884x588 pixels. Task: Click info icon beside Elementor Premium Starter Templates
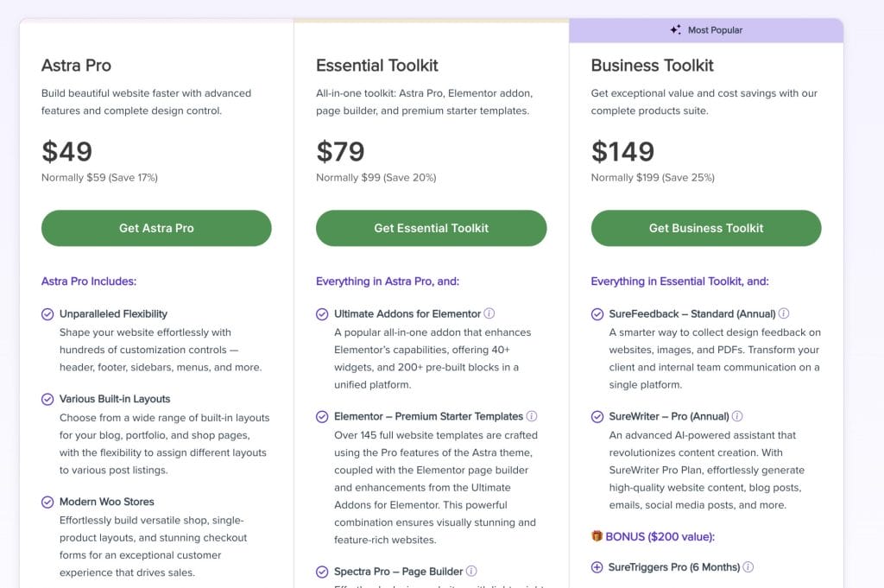pos(532,416)
